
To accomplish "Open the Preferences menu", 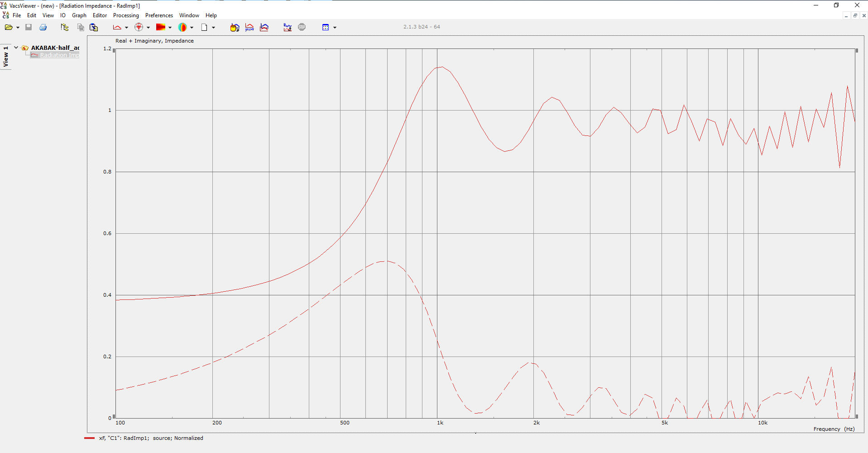I will click(x=159, y=15).
